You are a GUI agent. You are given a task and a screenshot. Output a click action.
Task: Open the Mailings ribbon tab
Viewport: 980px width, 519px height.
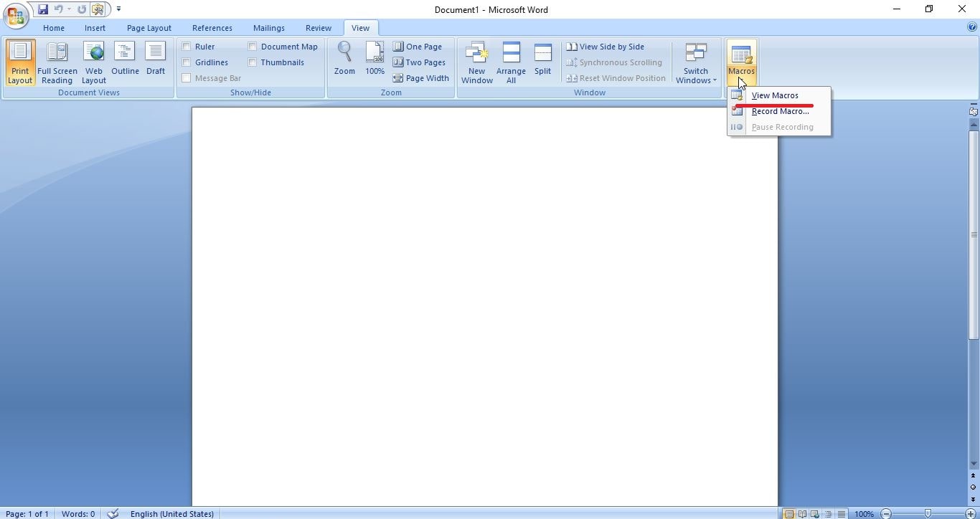[x=269, y=28]
